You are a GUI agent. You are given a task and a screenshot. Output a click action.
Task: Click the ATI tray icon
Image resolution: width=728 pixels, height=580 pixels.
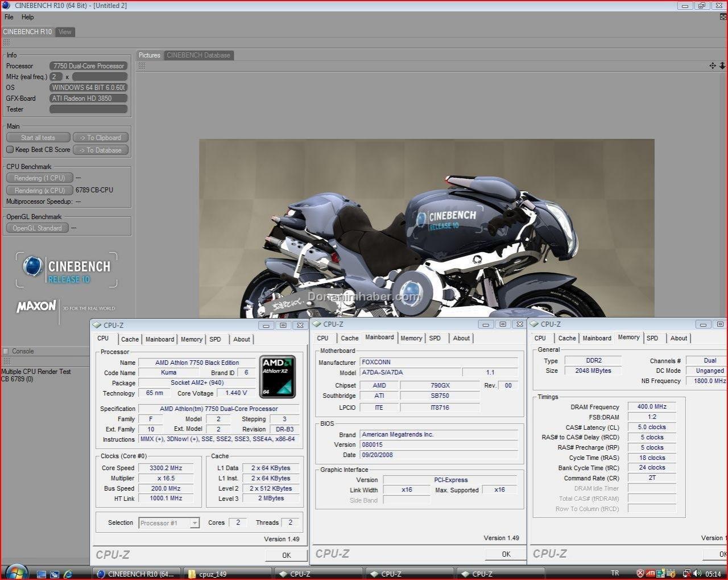tap(651, 573)
